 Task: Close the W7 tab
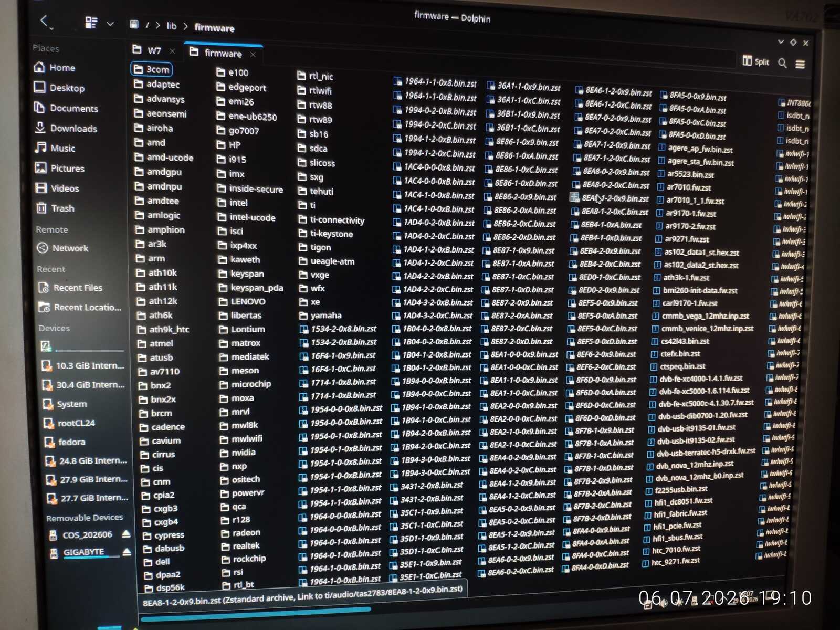click(x=172, y=51)
